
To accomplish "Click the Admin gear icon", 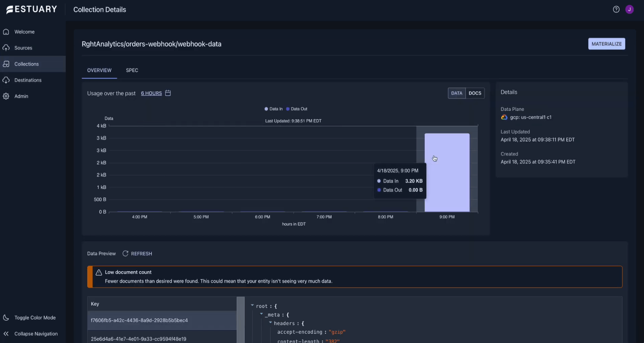I will (x=6, y=96).
